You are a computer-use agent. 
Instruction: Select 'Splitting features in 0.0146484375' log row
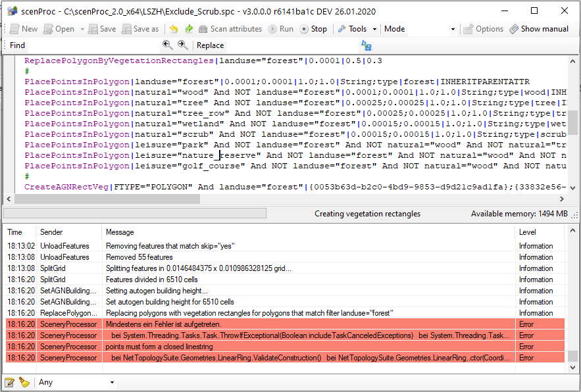286,268
